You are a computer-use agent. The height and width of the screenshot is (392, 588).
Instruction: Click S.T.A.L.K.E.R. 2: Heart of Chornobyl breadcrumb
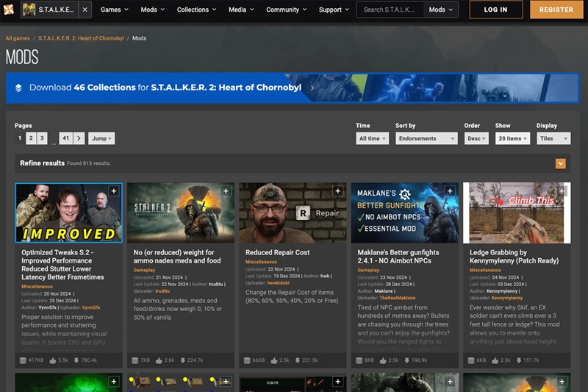click(x=81, y=38)
